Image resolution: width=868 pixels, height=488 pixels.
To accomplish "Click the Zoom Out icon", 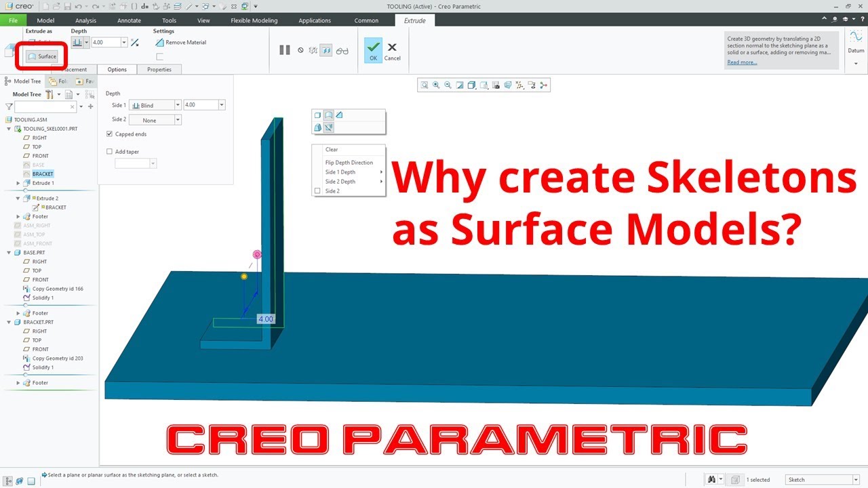I will 448,85.
